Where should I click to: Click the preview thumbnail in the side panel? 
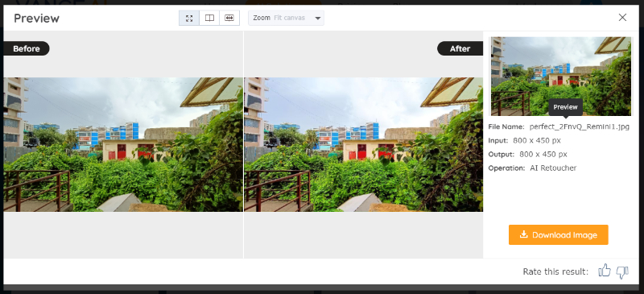click(560, 76)
